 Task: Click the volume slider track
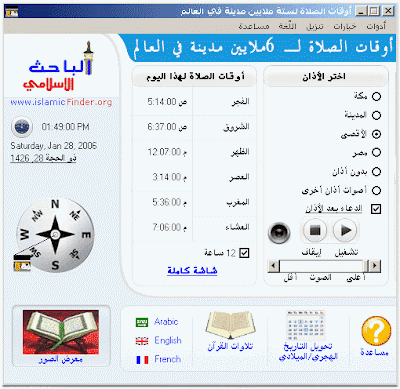pos(322,266)
